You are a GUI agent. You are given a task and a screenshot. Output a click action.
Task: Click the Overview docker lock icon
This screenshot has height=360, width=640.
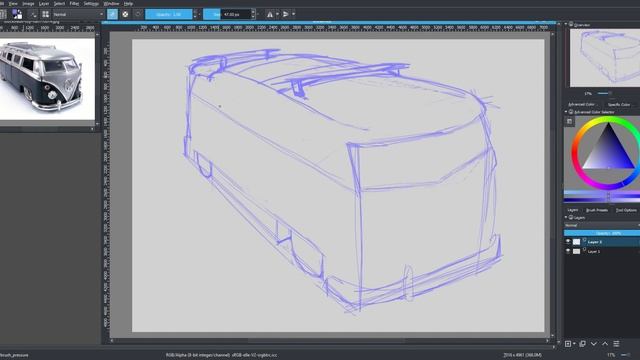571,24
